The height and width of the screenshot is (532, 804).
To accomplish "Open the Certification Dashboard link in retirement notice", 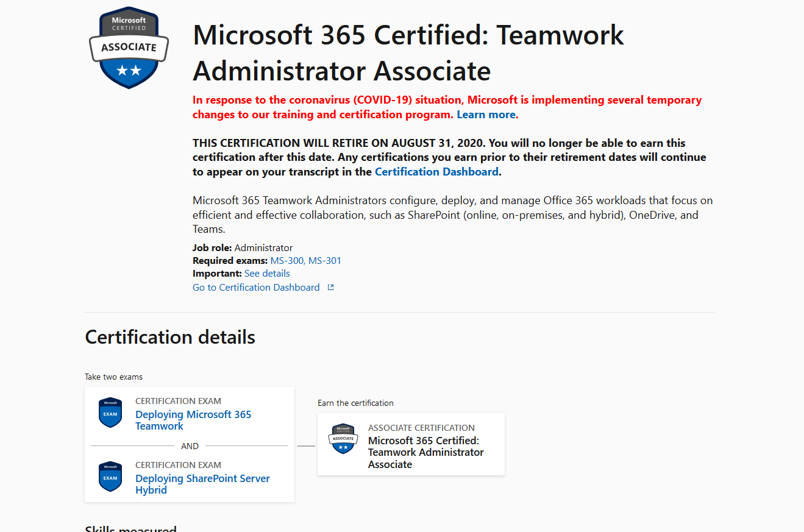I will (x=436, y=172).
